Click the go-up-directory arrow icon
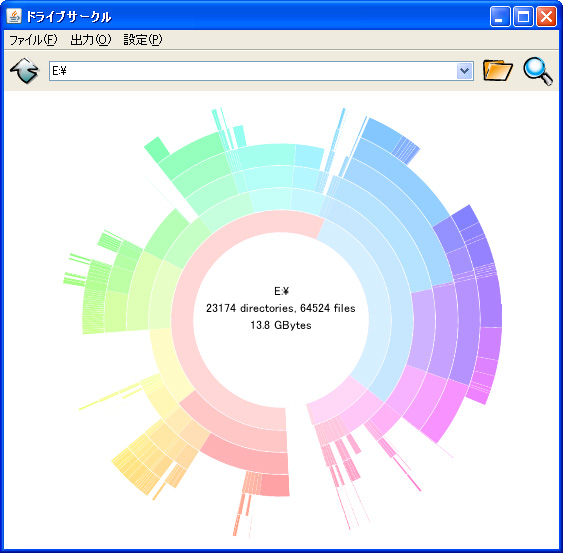Image resolution: width=563 pixels, height=553 pixels. click(x=24, y=70)
